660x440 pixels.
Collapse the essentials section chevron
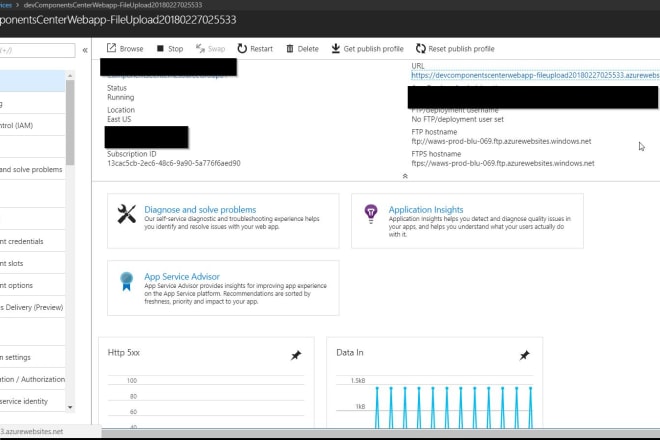[x=405, y=176]
